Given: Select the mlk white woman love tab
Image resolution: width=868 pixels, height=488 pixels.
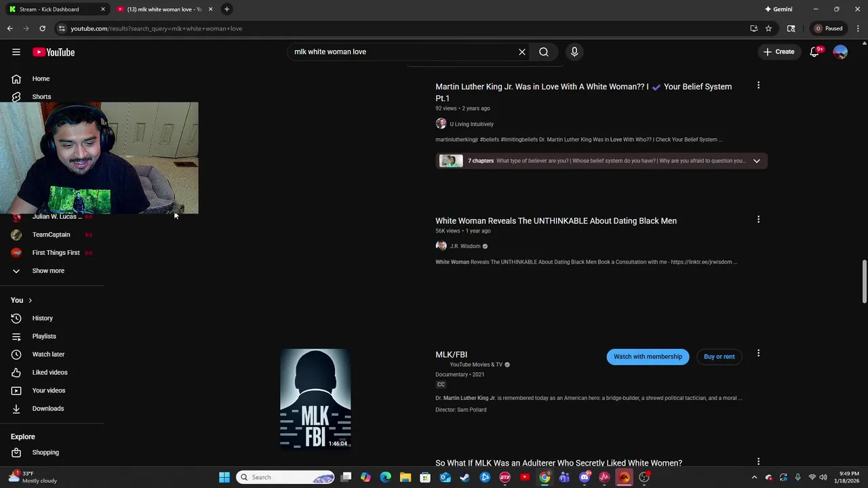Looking at the screenshot, I should pos(165,9).
